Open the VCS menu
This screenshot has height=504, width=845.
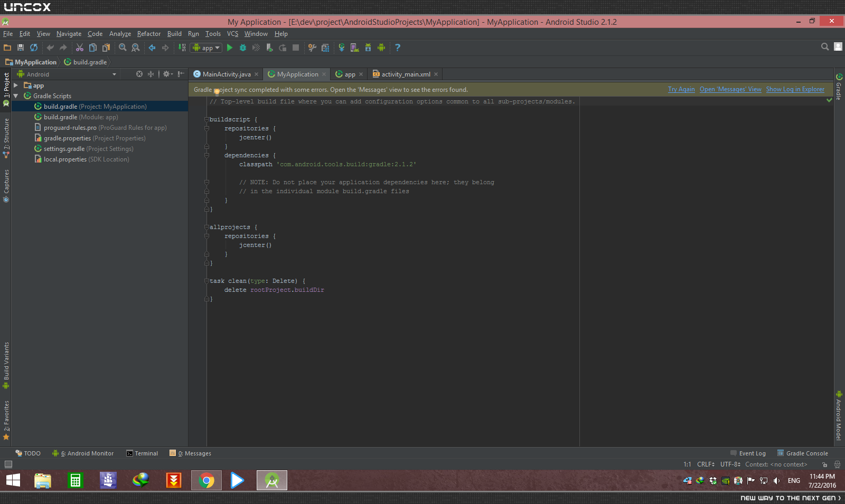(x=232, y=34)
